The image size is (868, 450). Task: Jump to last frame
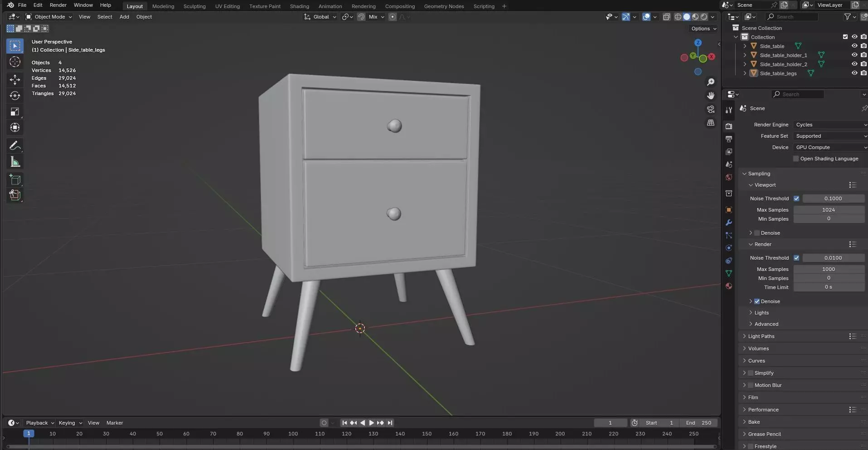[390, 423]
